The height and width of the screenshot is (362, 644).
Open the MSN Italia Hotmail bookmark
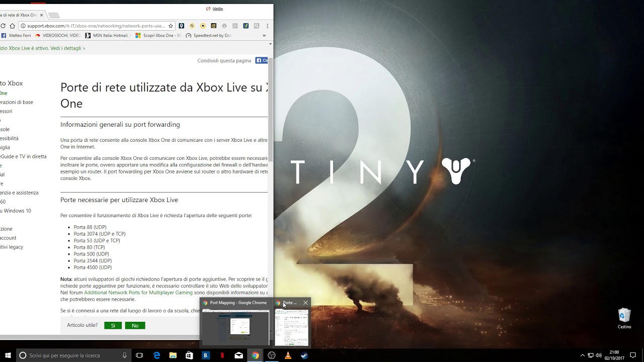(108, 36)
